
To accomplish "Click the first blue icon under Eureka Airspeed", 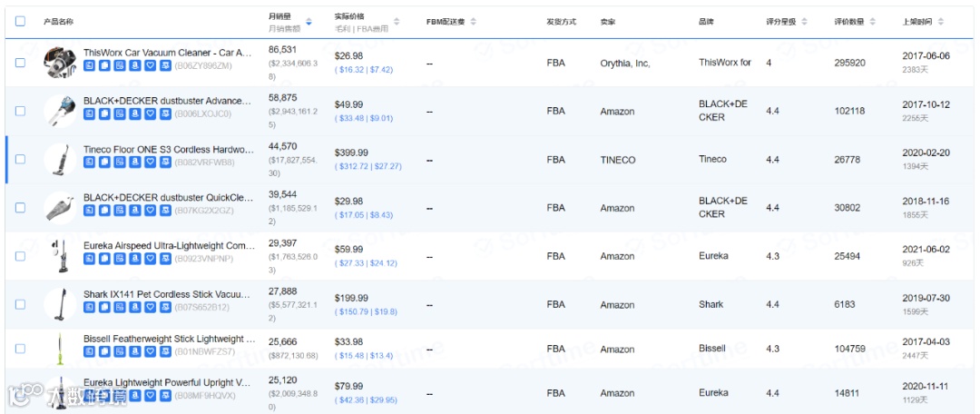I will (89, 259).
